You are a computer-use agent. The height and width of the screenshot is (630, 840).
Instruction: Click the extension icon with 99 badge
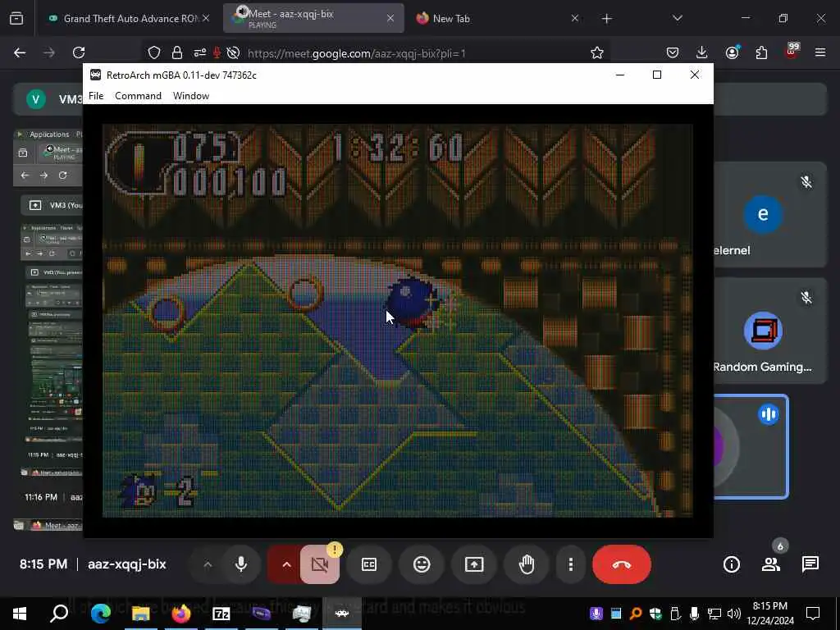792,51
